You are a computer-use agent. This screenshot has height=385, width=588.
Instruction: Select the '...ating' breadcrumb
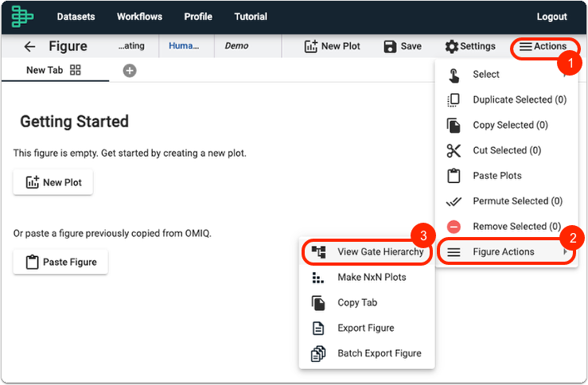(x=131, y=45)
